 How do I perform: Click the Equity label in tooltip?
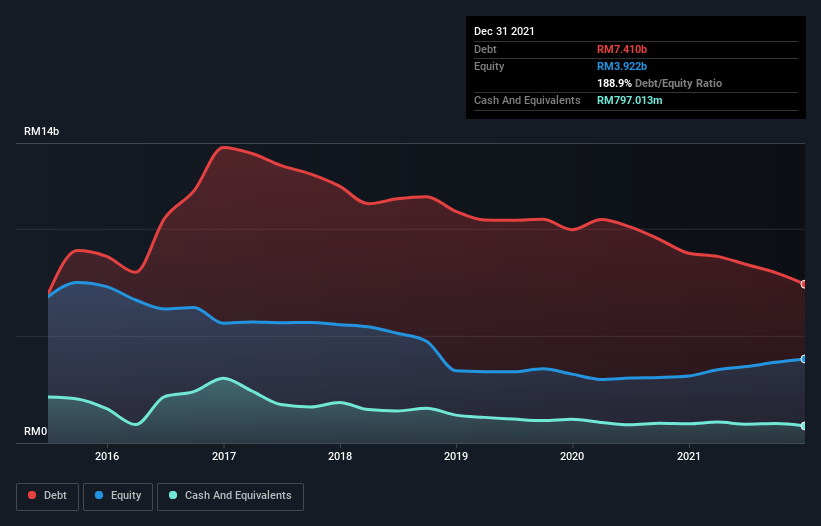pyautogui.click(x=489, y=66)
